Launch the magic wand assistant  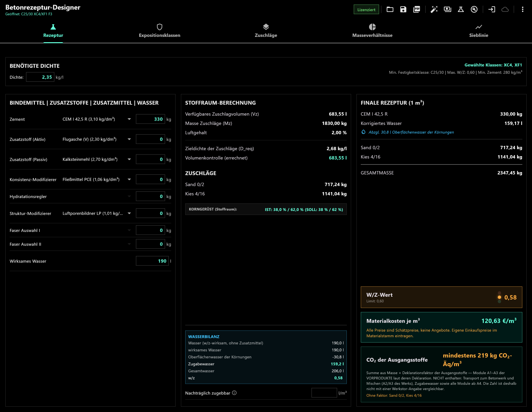pos(434,9)
